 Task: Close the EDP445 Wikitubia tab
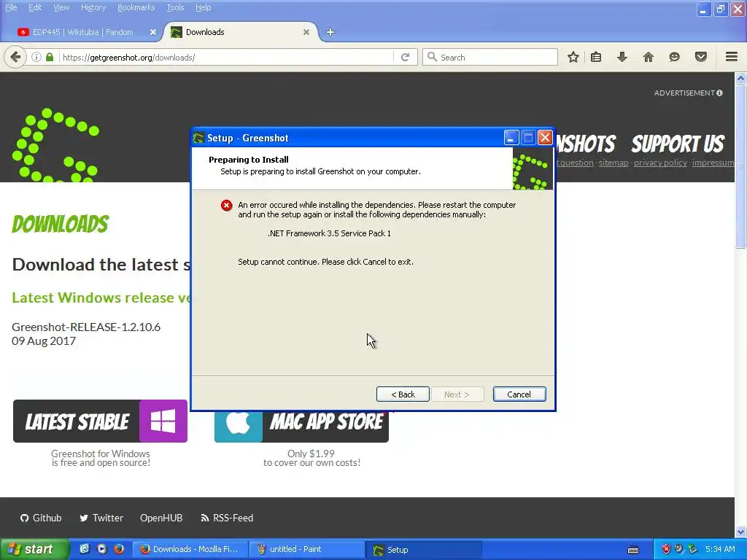(x=153, y=32)
